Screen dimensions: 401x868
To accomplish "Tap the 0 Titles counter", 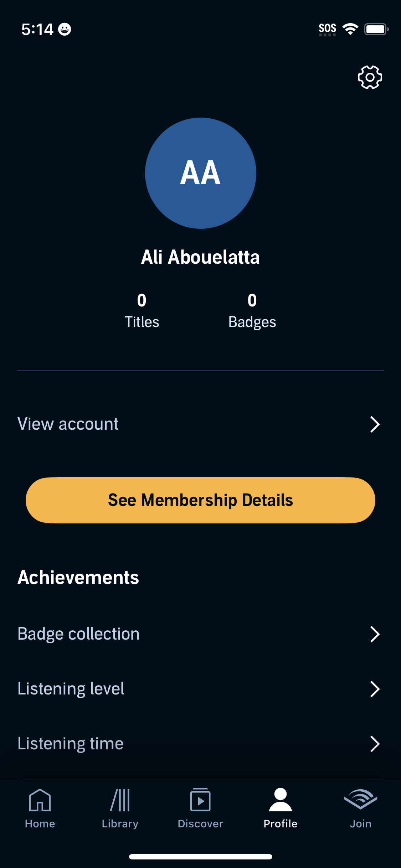I will click(x=142, y=311).
